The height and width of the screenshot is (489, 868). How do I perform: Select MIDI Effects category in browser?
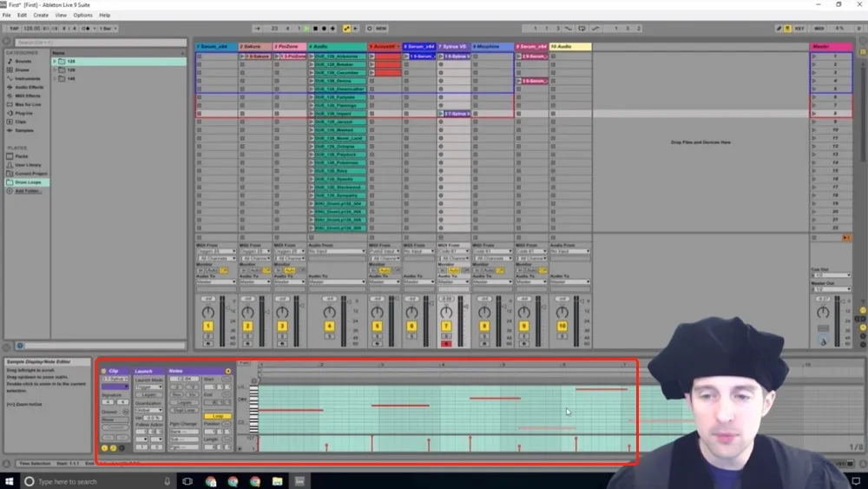click(28, 96)
